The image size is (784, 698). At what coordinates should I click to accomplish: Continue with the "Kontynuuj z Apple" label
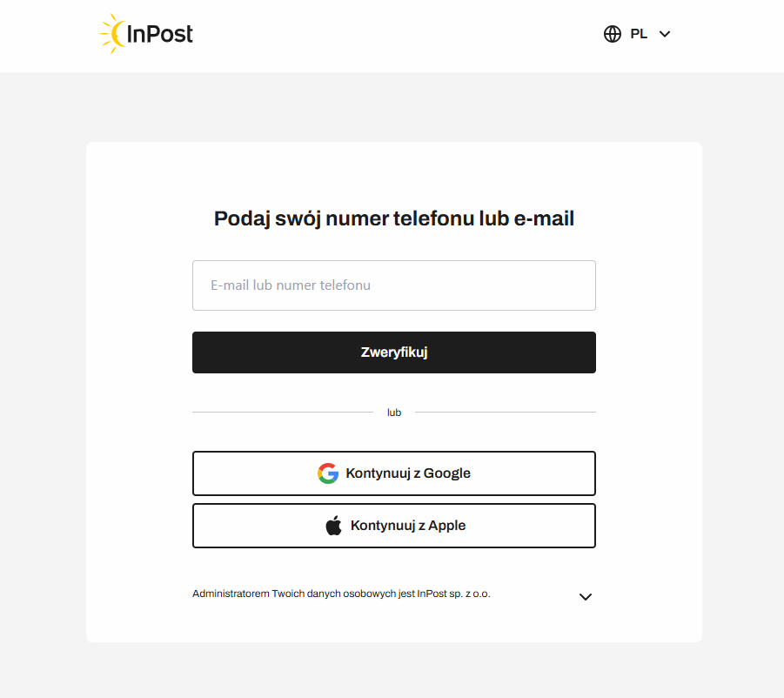(x=408, y=526)
